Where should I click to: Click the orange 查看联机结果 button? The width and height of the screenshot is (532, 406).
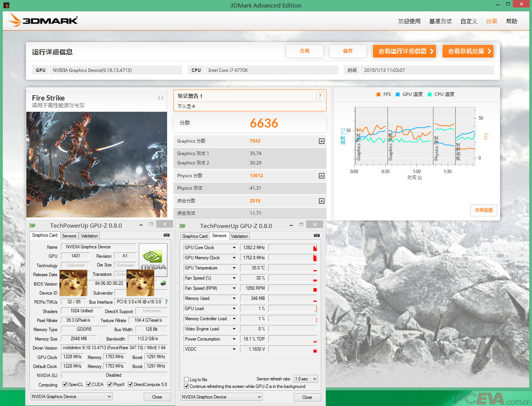tap(468, 51)
